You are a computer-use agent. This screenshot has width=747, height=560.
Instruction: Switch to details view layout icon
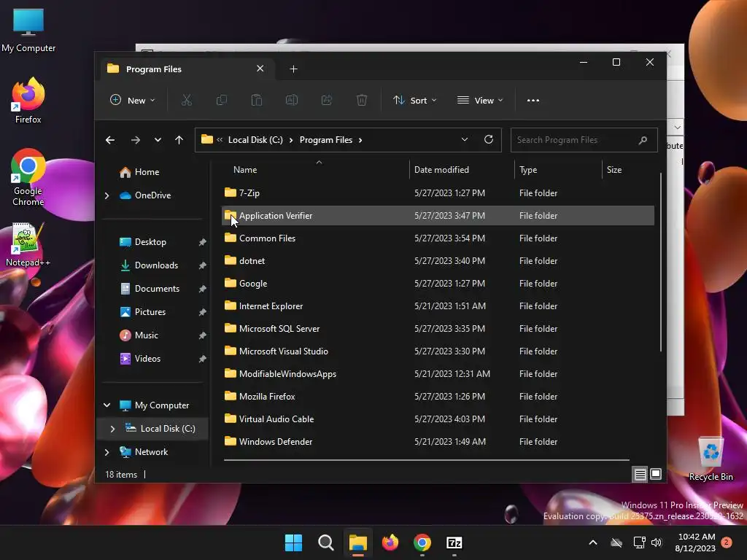pos(640,474)
